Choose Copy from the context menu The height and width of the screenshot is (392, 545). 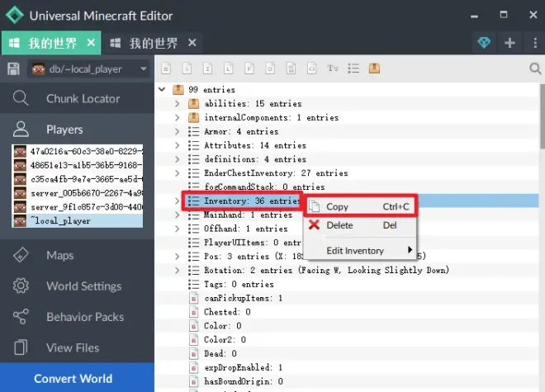tap(360, 206)
